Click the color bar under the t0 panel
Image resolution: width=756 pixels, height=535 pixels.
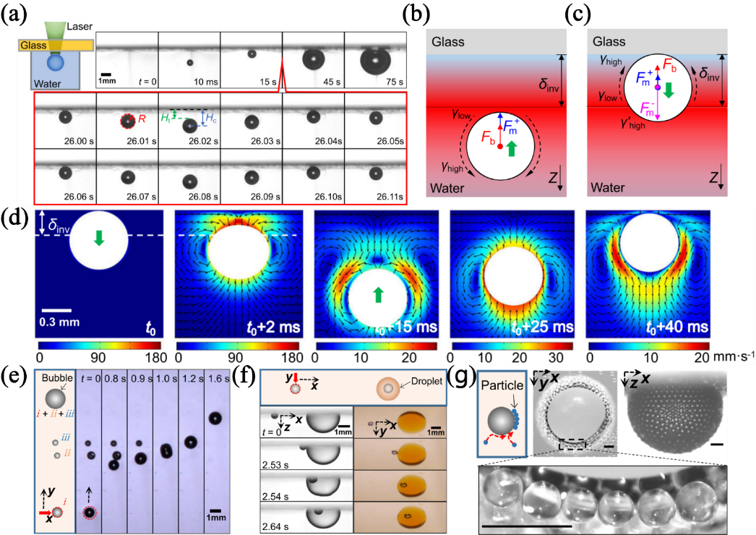coord(99,346)
